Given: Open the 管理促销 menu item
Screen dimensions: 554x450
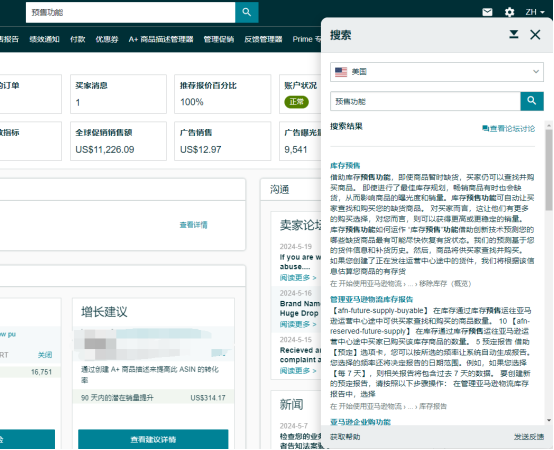Looking at the screenshot, I should tap(219, 39).
